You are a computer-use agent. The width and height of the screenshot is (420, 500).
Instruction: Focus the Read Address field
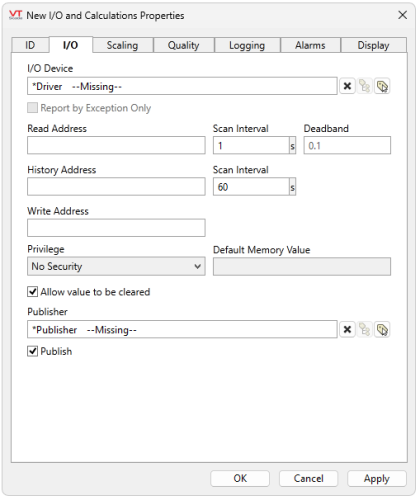click(116, 145)
